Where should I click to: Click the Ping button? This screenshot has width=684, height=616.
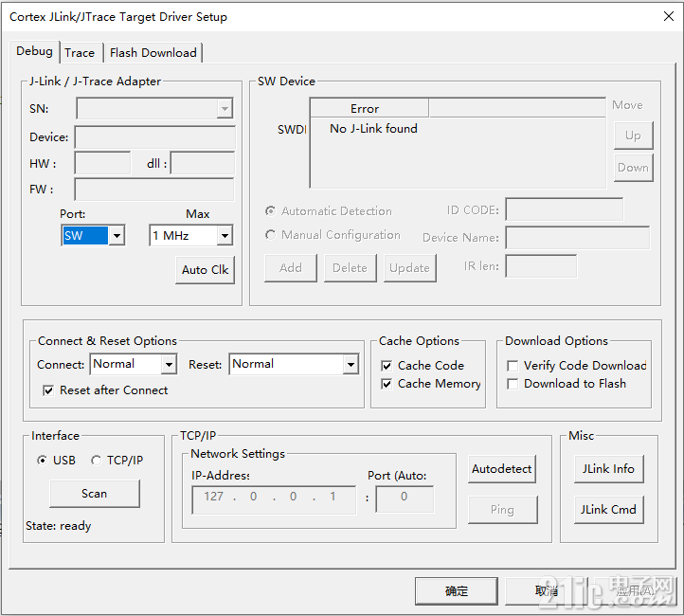coord(502,510)
